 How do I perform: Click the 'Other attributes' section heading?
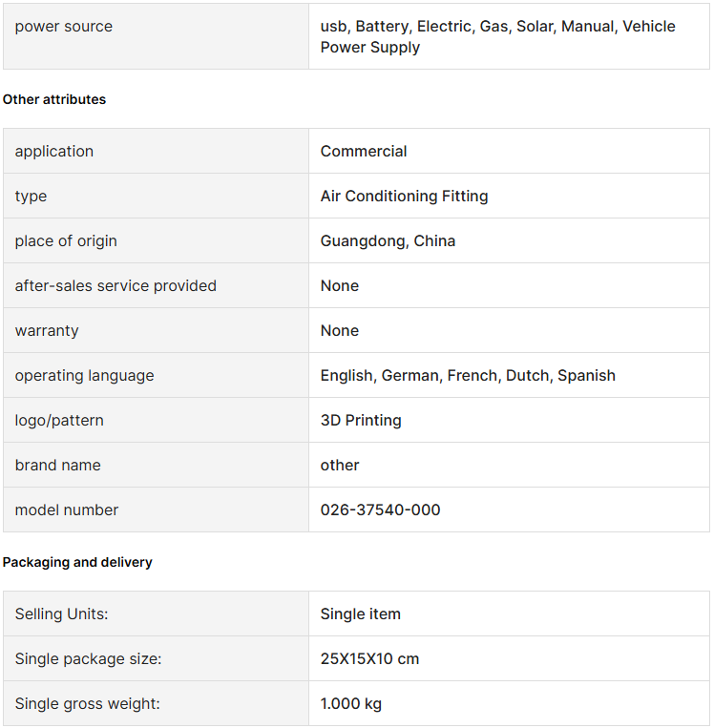tap(54, 99)
